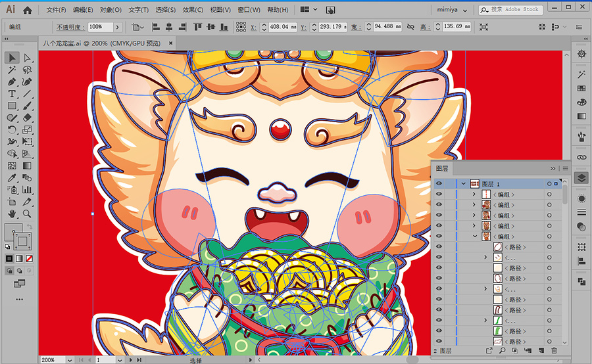Select the Scale tool

tap(27, 129)
